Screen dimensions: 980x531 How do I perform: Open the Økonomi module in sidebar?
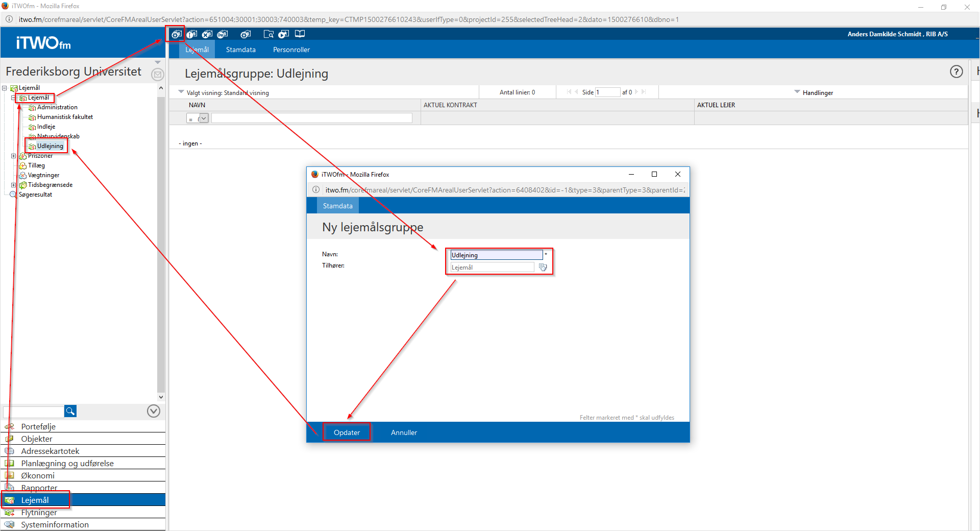coord(38,476)
